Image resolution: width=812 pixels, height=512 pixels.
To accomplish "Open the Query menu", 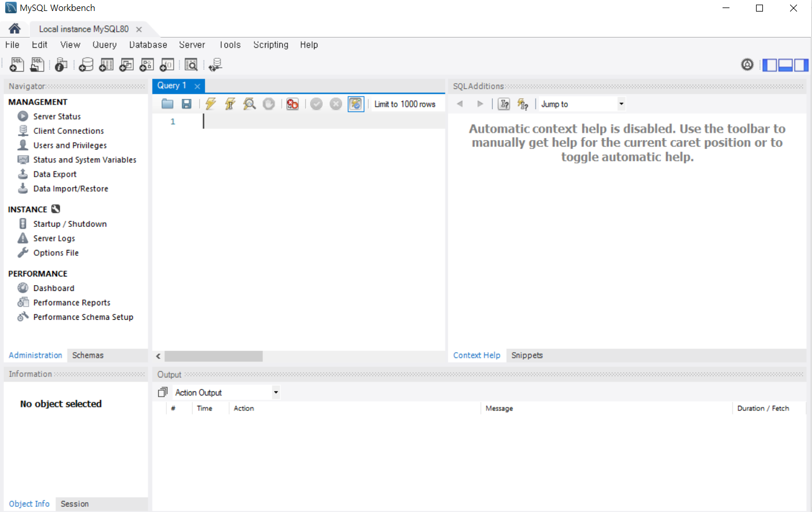I will click(104, 44).
